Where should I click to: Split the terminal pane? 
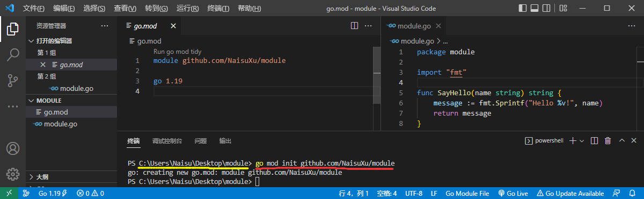[x=595, y=141]
